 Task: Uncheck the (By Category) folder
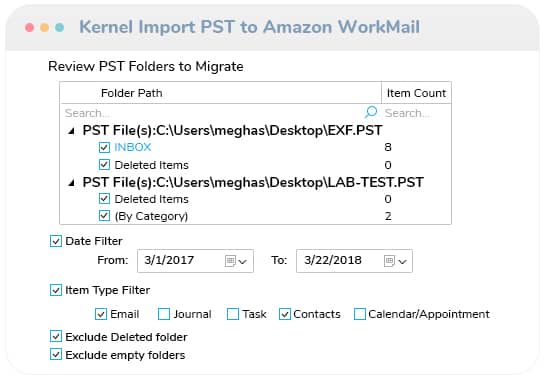click(104, 216)
